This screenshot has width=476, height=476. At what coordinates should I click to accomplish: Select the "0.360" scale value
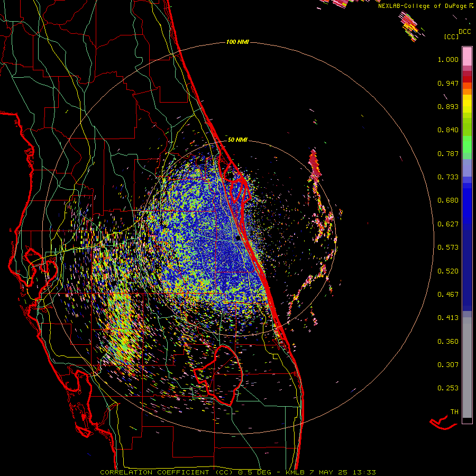(x=448, y=342)
